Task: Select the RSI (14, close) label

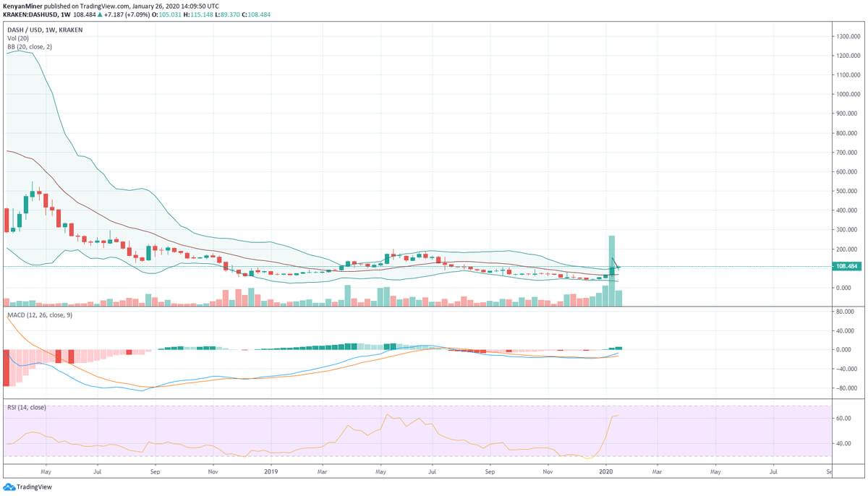Action: 26,407
